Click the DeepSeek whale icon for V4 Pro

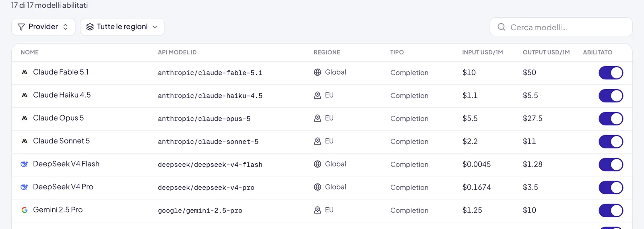click(x=25, y=187)
